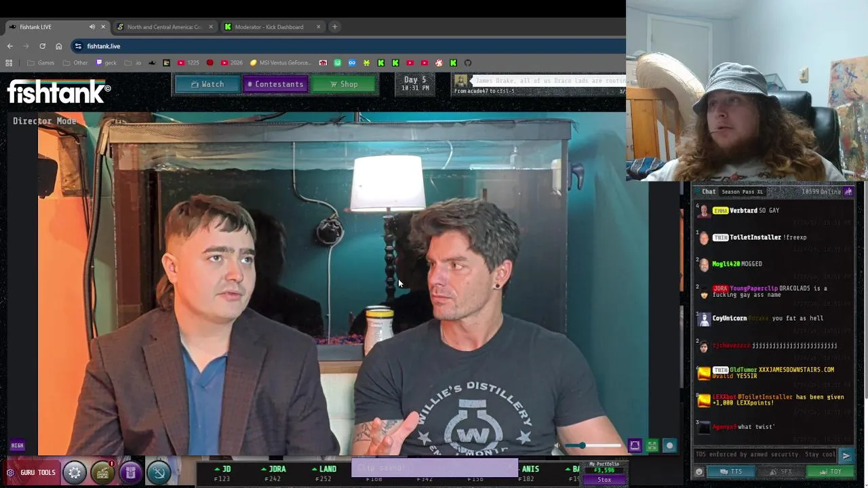
Task: Open the Games bookmarks folder
Action: pyautogui.click(x=41, y=63)
